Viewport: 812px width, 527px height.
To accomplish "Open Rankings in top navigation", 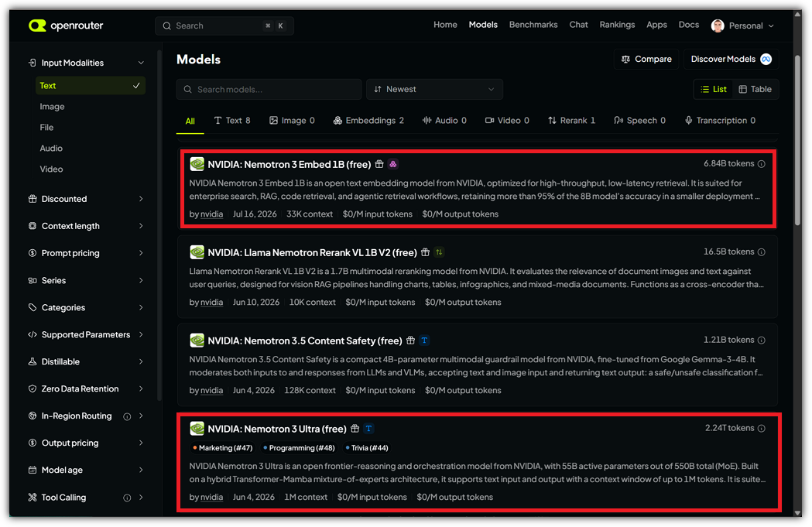I will coord(617,24).
